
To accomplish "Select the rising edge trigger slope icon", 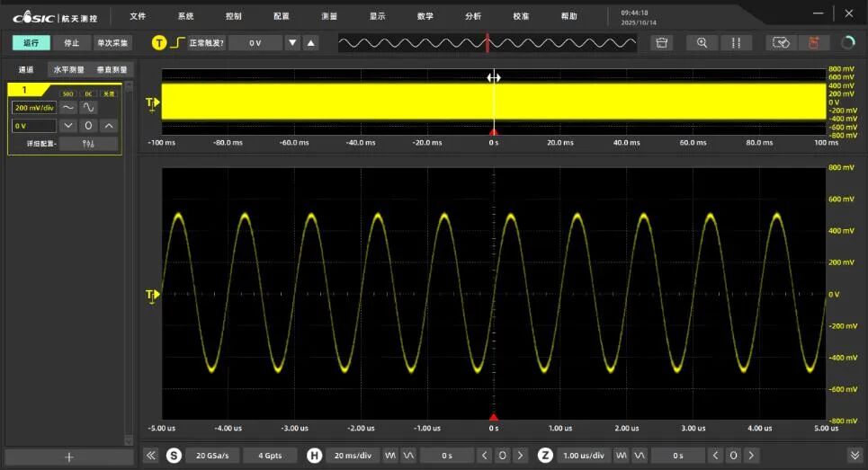I will tap(177, 42).
